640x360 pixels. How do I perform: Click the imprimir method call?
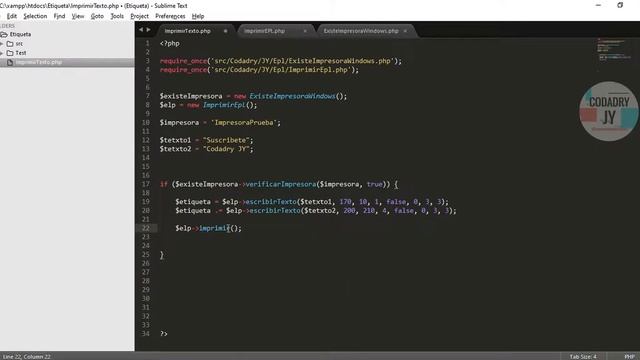point(215,228)
